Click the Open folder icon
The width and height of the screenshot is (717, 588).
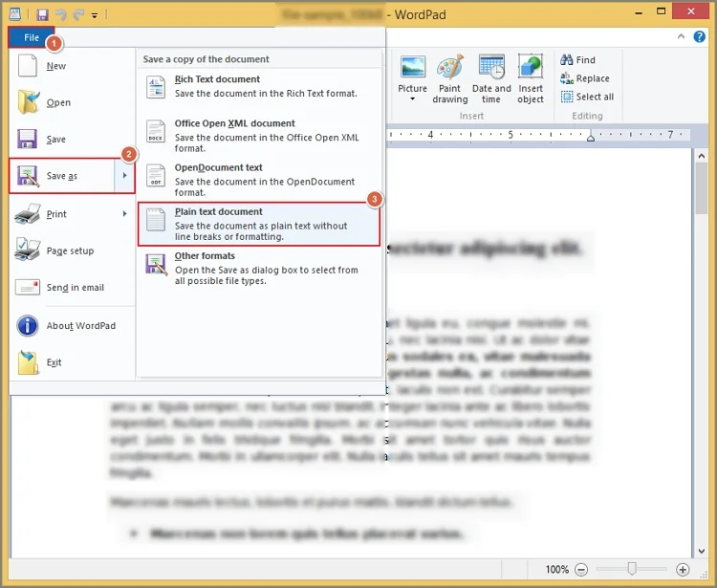[x=29, y=102]
